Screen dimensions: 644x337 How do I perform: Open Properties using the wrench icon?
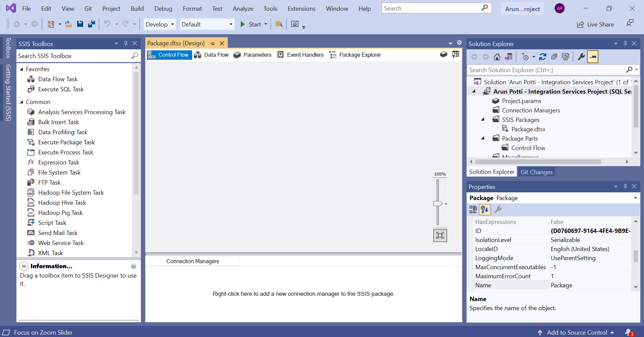point(581,57)
